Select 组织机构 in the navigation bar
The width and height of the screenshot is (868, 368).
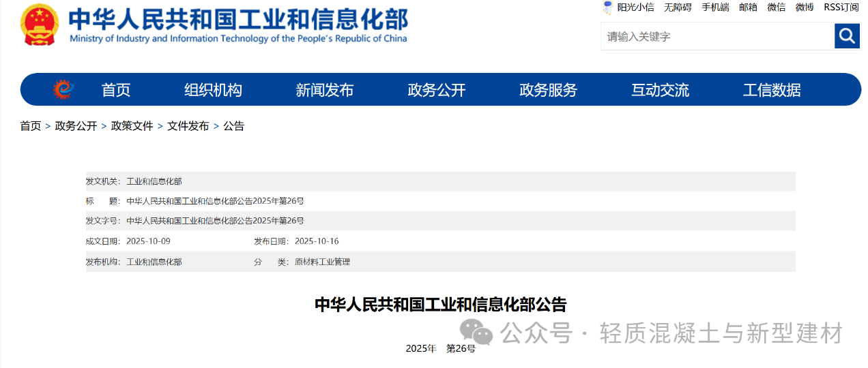coord(213,90)
